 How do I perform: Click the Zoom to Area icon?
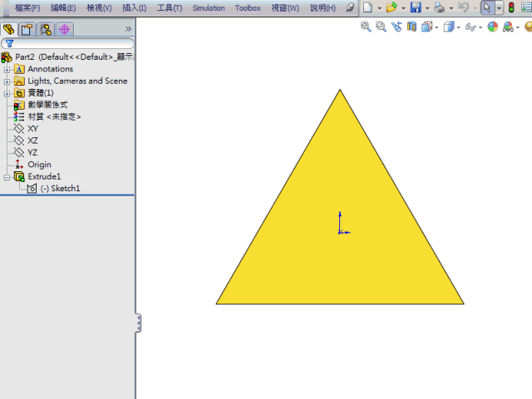[381, 27]
